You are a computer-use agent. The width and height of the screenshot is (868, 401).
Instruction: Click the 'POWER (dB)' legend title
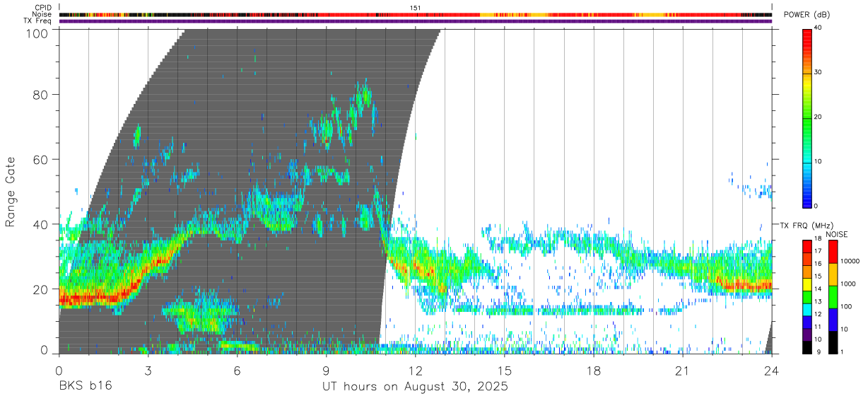pyautogui.click(x=809, y=15)
